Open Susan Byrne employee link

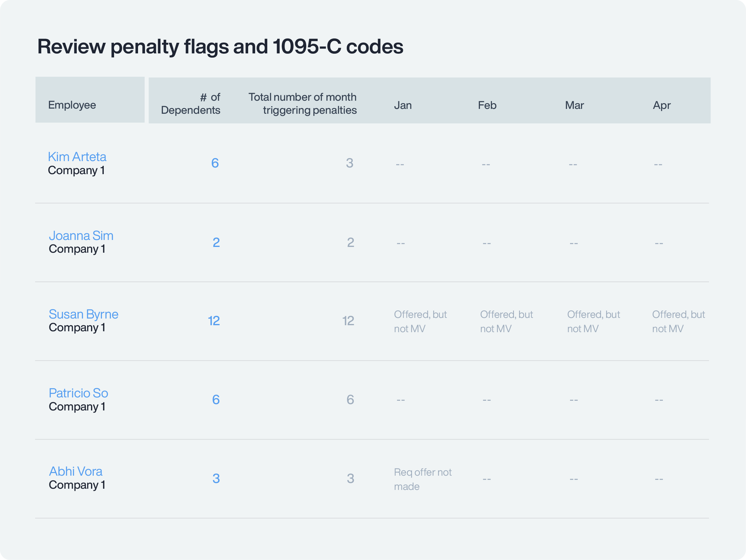coord(83,314)
